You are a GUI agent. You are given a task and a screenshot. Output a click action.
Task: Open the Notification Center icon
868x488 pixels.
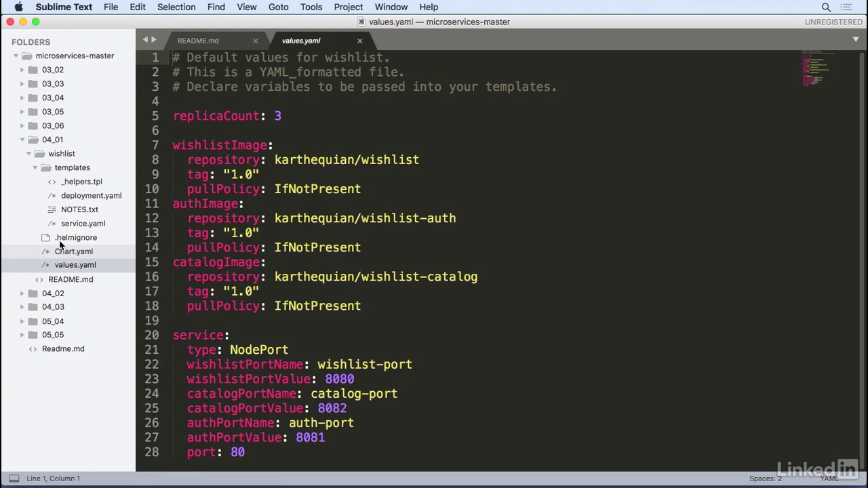(x=846, y=7)
